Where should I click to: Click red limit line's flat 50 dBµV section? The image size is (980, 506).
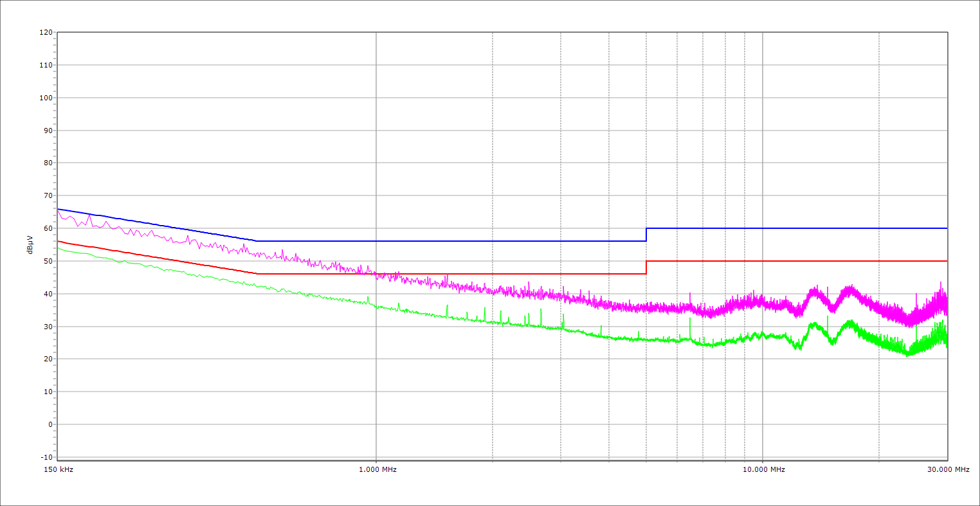[797, 261]
